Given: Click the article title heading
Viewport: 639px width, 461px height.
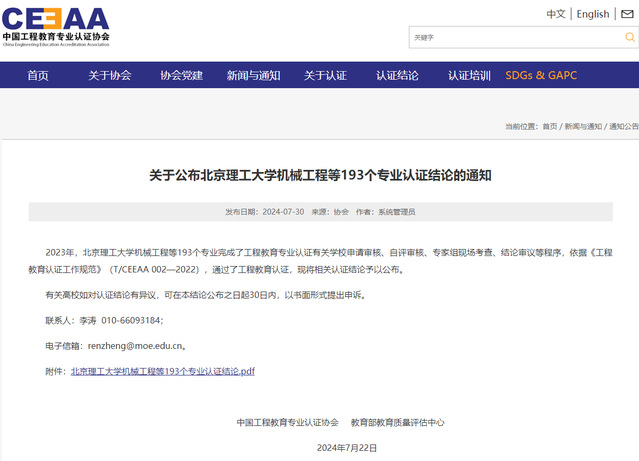Looking at the screenshot, I should coord(320,175).
